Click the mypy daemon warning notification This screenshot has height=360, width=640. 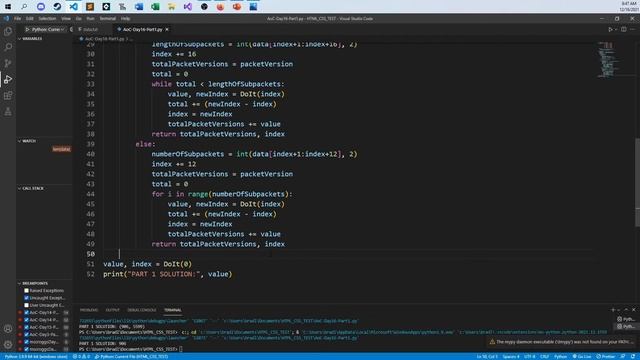pos(562,342)
